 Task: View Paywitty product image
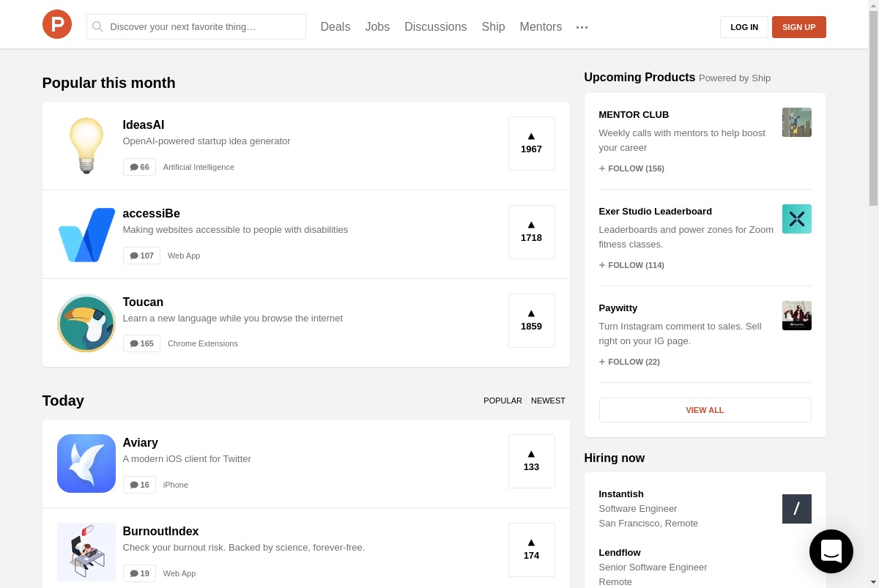(797, 316)
